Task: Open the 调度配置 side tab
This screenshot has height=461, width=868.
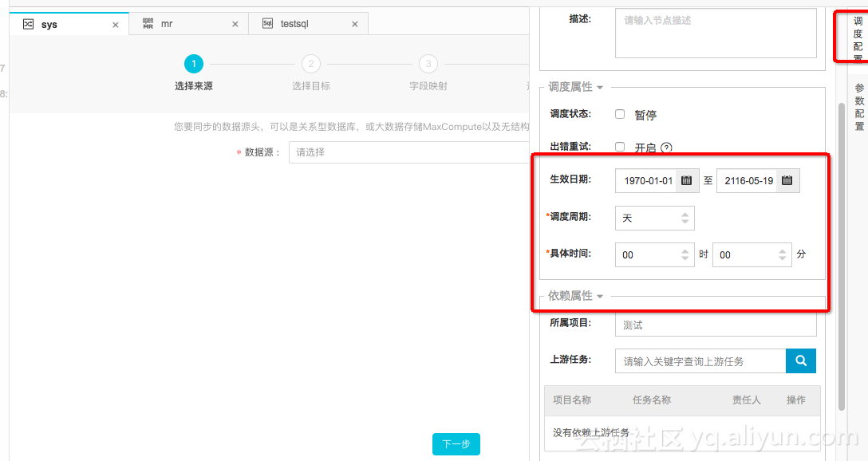Action: tap(858, 37)
